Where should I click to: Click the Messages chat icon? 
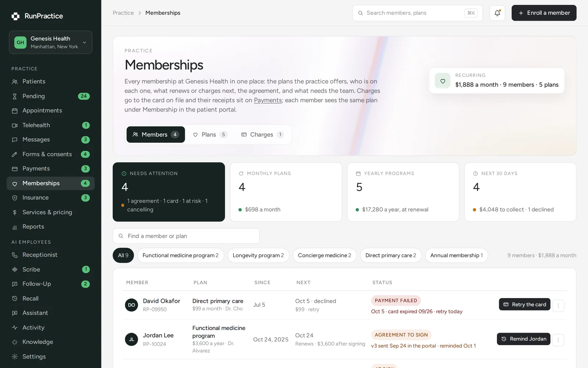click(15, 140)
